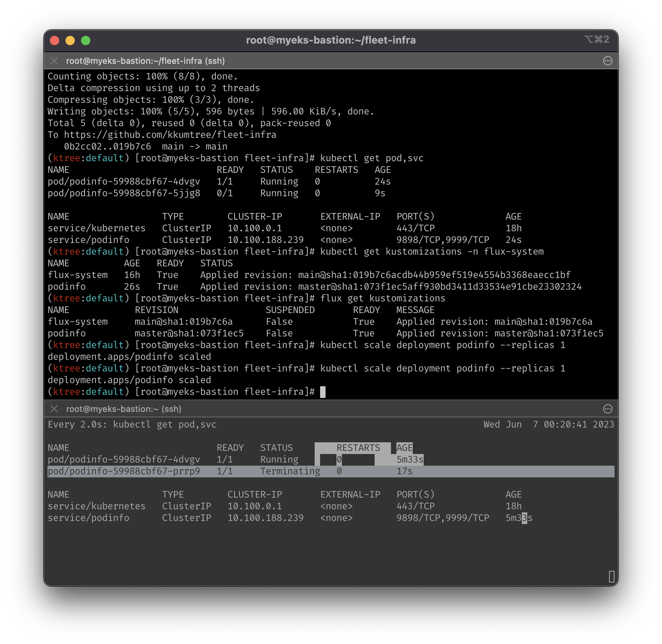
Task: Click the yellow minimize window button
Action: [x=70, y=40]
